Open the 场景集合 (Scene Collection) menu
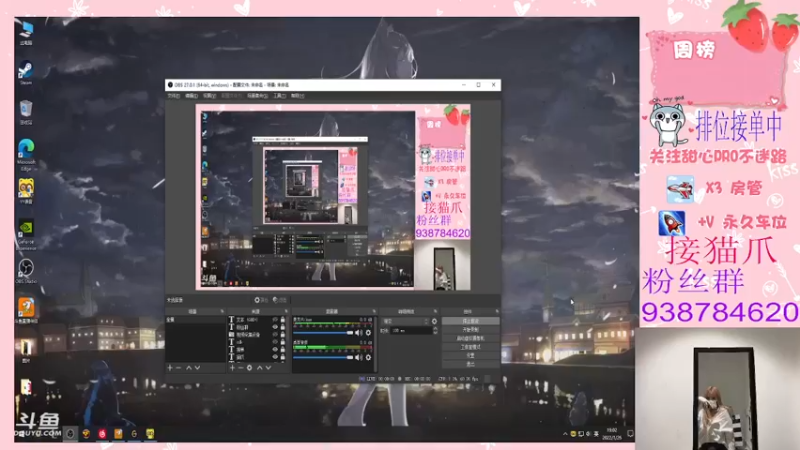This screenshot has width=800, height=450. pyautogui.click(x=257, y=95)
